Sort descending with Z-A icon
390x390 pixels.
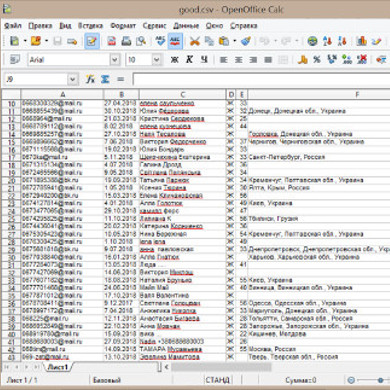point(342,41)
